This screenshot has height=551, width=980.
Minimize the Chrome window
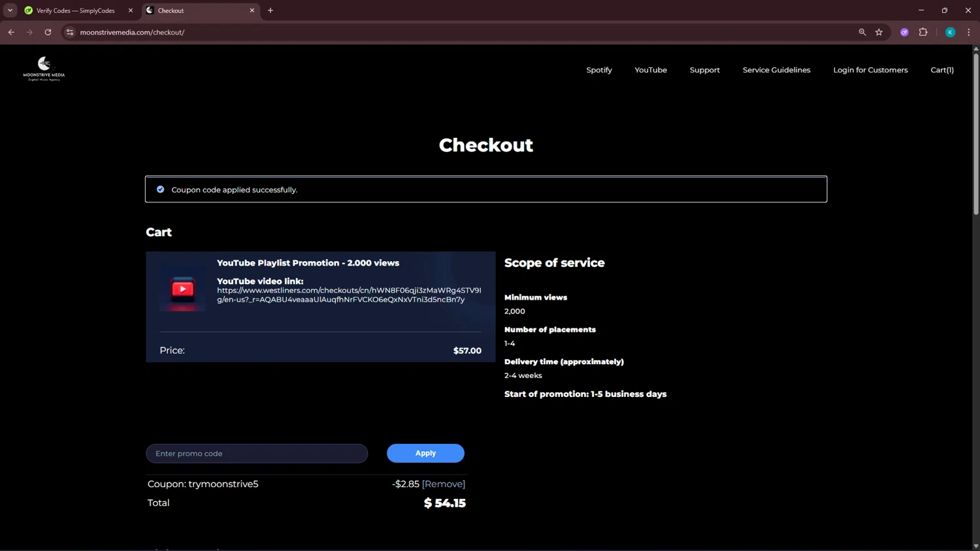coord(921,10)
